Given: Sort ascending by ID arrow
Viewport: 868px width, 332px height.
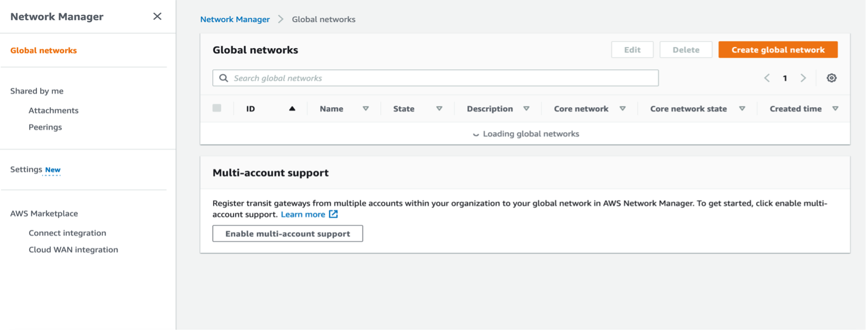Looking at the screenshot, I should [292, 109].
